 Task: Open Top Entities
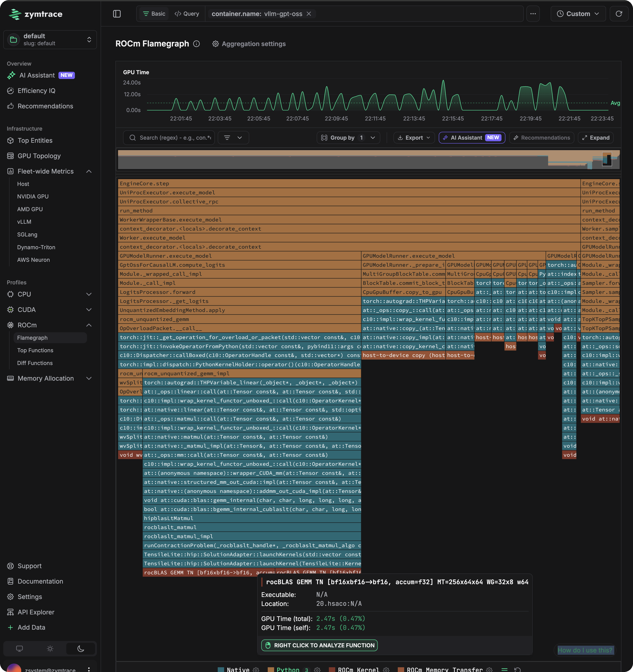30,141
